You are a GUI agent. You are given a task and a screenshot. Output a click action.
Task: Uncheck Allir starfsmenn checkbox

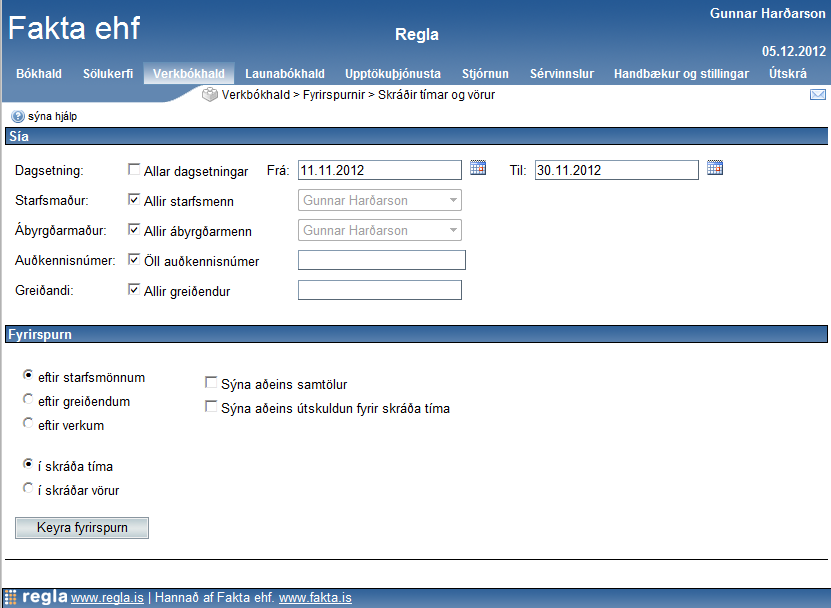(x=134, y=200)
